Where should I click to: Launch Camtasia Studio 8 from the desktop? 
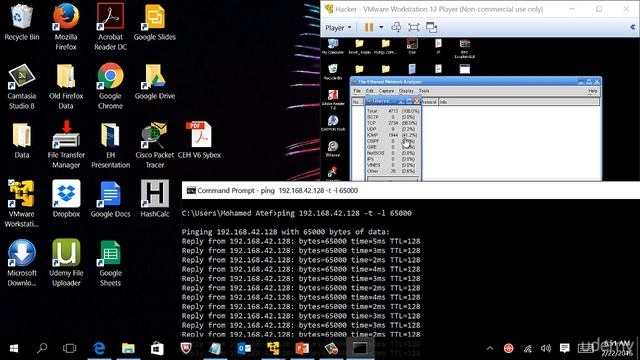click(x=22, y=87)
